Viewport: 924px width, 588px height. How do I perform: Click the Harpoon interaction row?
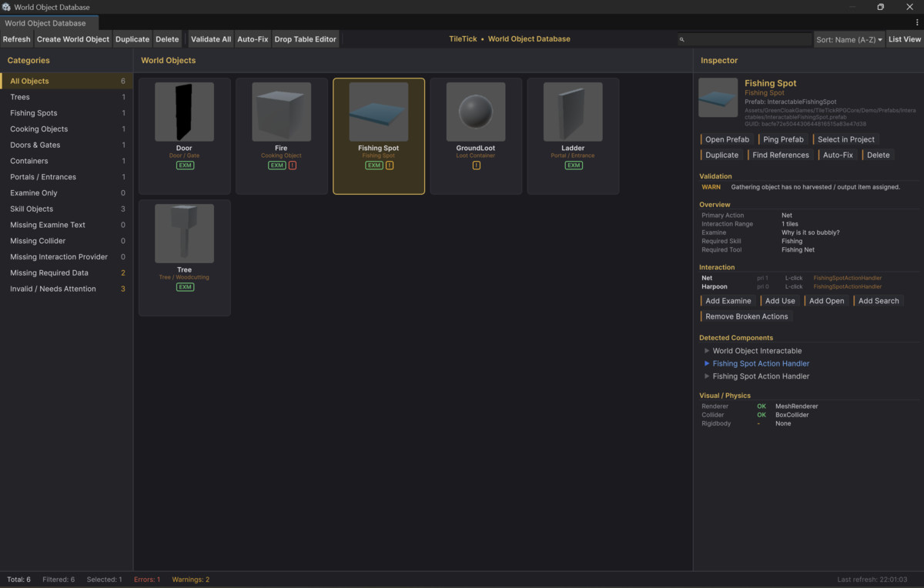pos(810,286)
